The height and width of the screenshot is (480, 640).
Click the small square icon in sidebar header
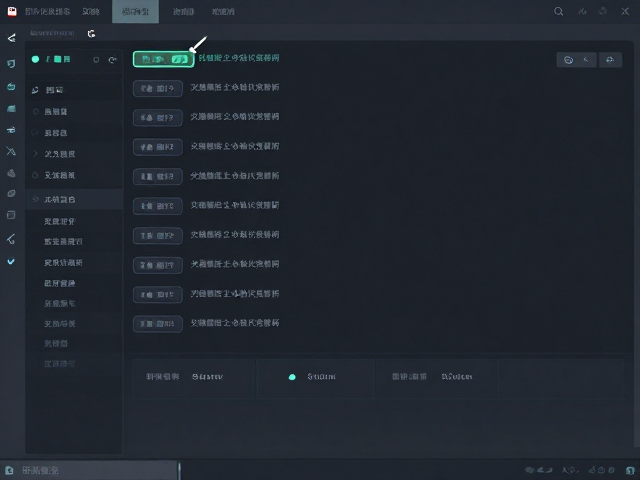point(96,60)
